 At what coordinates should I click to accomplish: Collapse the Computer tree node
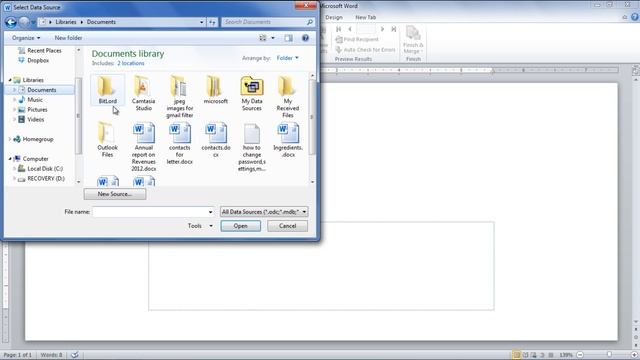tap(10, 159)
